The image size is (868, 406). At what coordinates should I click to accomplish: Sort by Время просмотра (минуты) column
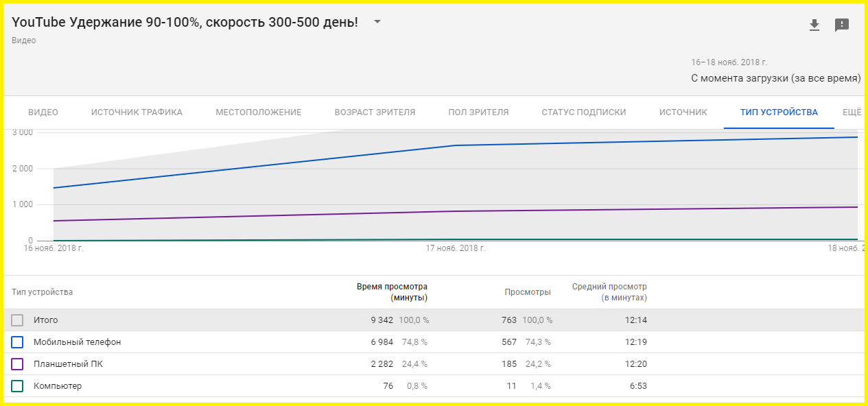(392, 292)
